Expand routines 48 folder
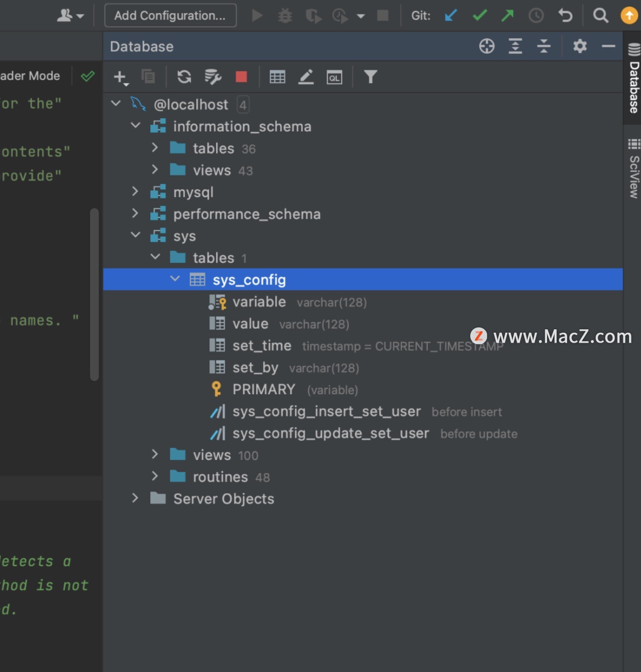Image resolution: width=641 pixels, height=672 pixels. coord(155,476)
